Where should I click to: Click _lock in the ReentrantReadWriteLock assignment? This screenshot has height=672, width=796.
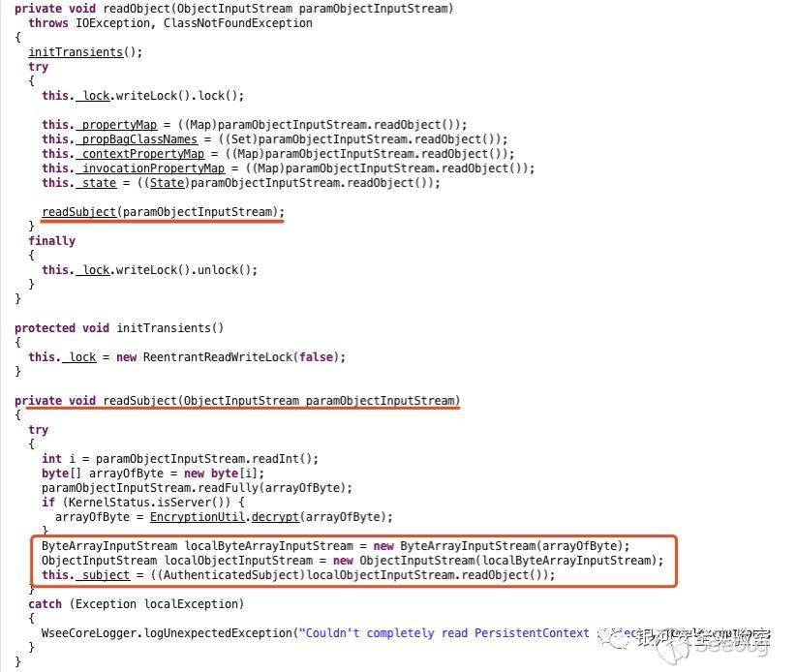tap(79, 357)
